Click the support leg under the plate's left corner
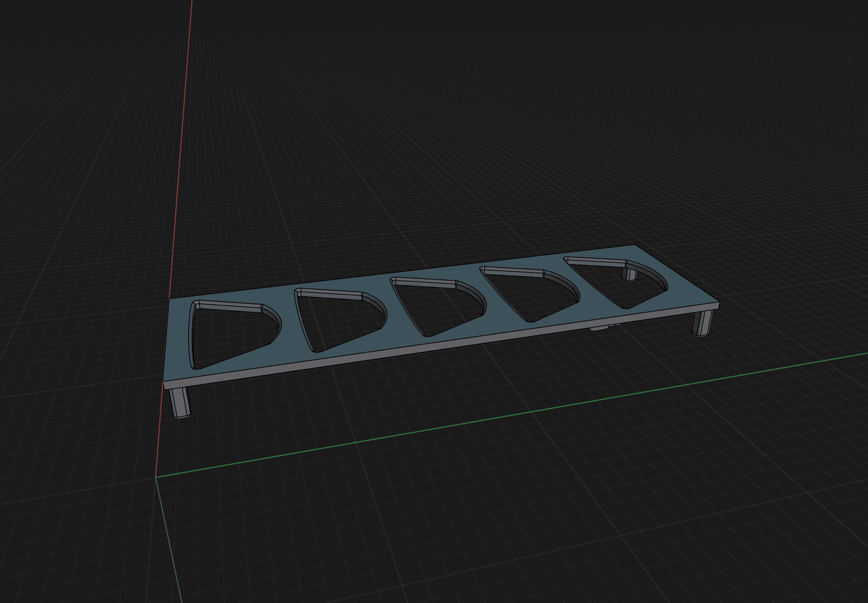This screenshot has height=603, width=868. point(180,402)
